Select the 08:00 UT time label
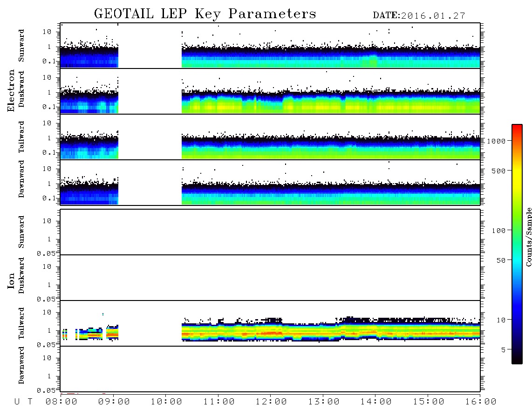The image size is (532, 410). [x=61, y=402]
